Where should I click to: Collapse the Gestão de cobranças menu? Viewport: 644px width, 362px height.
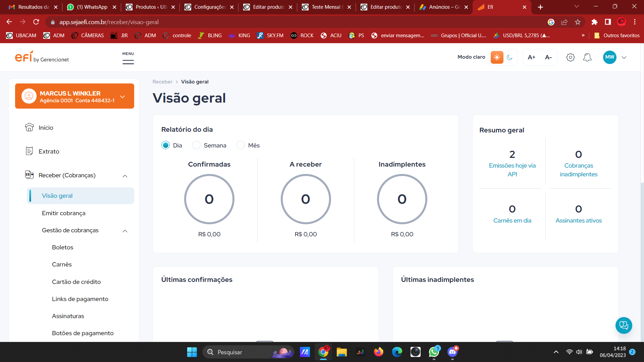click(126, 230)
